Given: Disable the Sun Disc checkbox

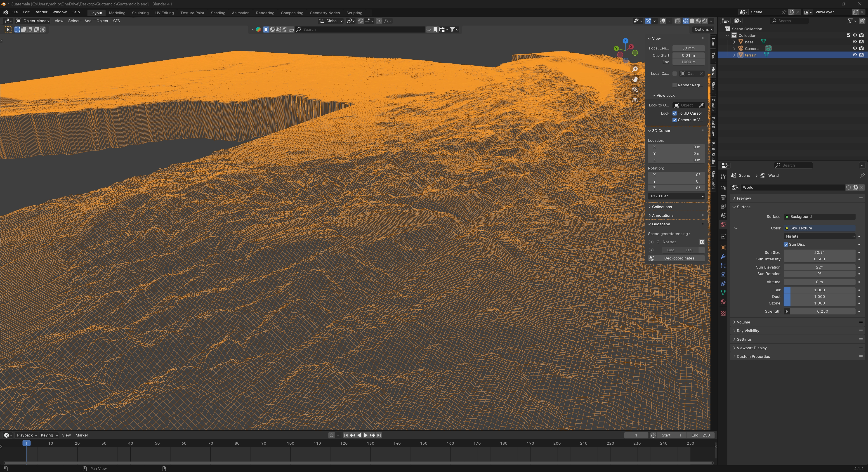Looking at the screenshot, I should tap(786, 245).
